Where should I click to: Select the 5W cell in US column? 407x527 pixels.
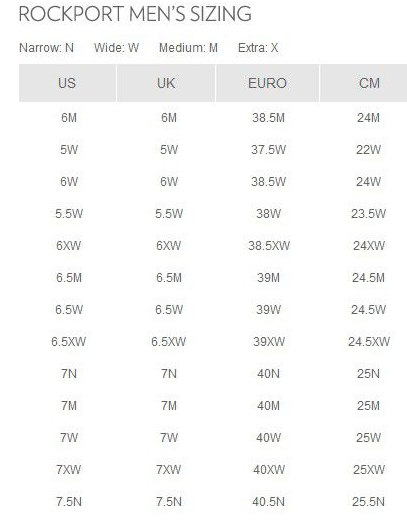click(x=69, y=150)
